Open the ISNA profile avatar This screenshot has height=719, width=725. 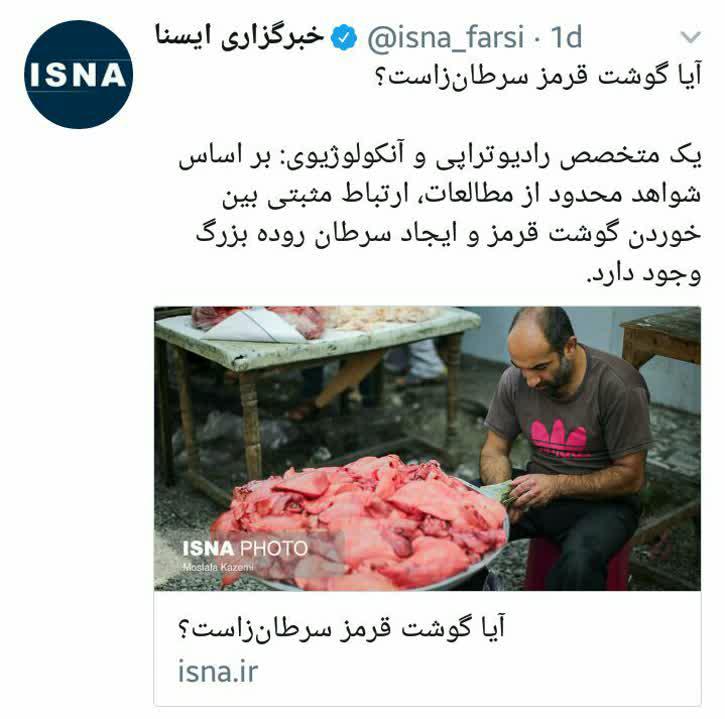click(x=78, y=74)
